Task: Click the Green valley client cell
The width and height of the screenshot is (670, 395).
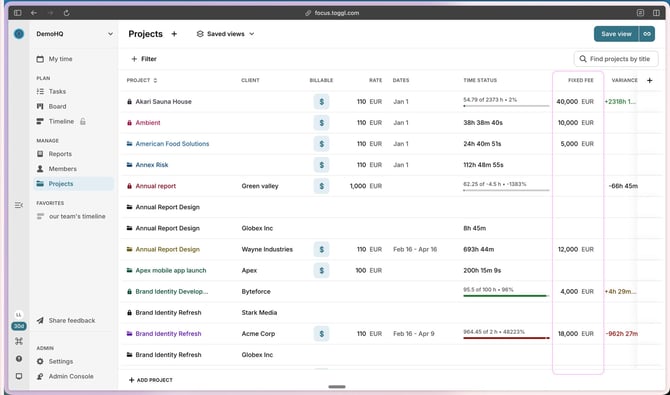Action: [x=260, y=186]
